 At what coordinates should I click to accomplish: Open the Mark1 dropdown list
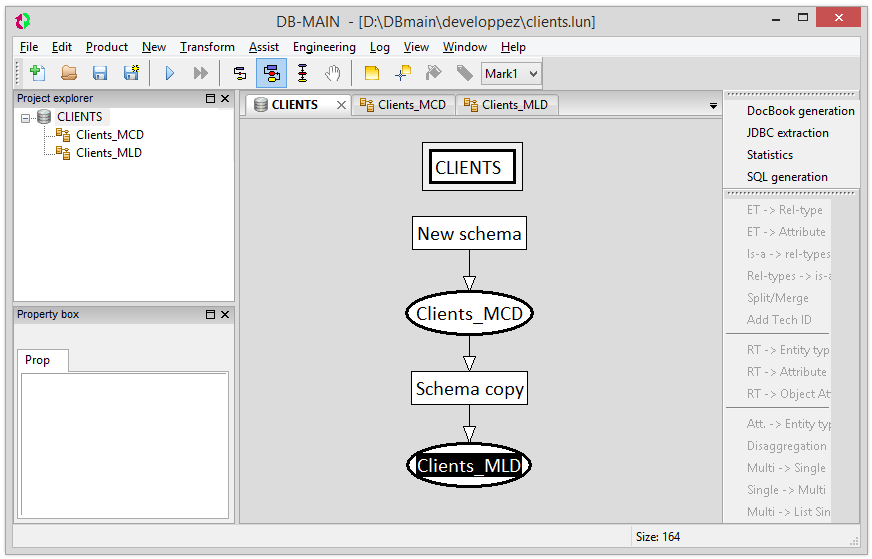pos(532,73)
